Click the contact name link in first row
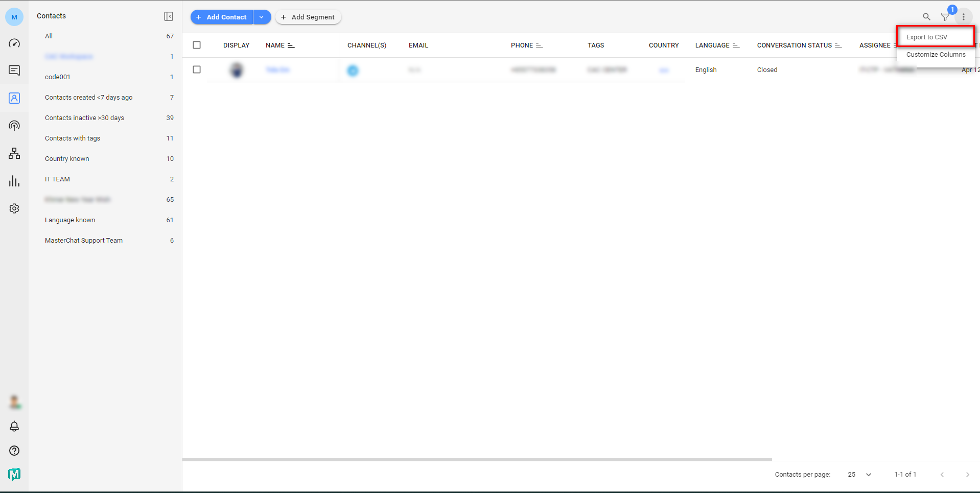Screen dimensions: 980x493 coord(277,70)
